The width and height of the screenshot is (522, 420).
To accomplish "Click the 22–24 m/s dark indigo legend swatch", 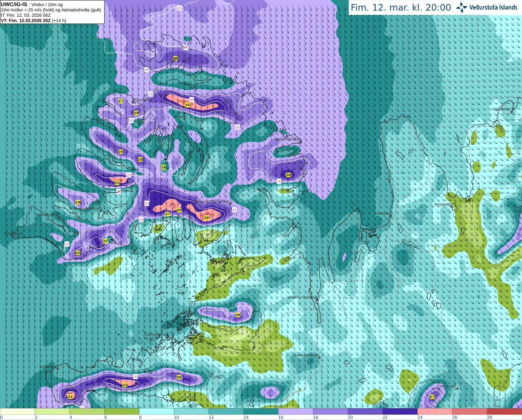I will pos(400,411).
